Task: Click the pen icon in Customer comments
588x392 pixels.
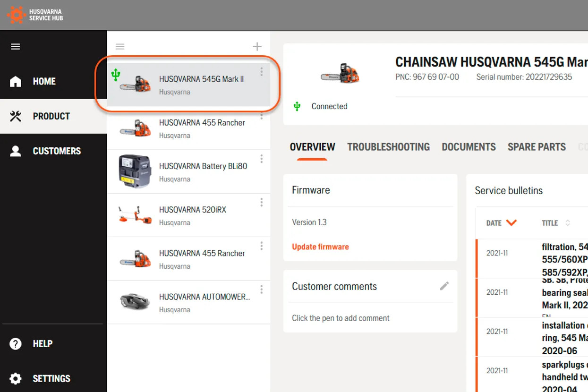Action: click(444, 286)
